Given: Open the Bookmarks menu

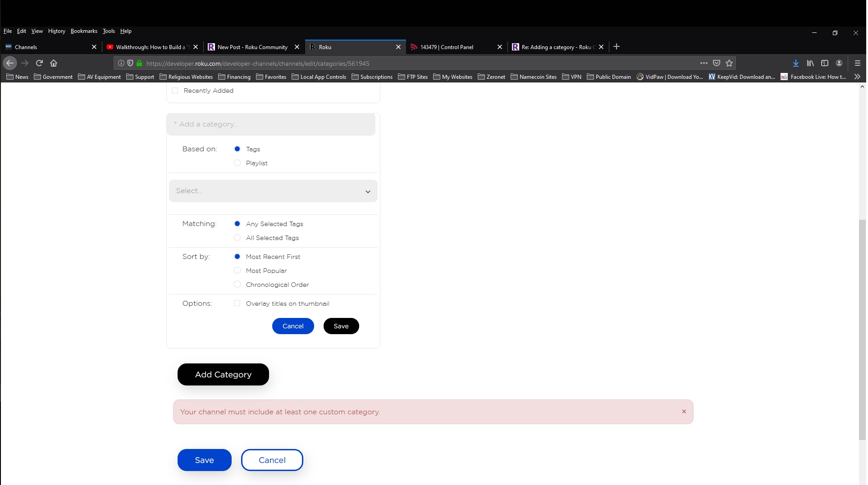Looking at the screenshot, I should click(84, 31).
